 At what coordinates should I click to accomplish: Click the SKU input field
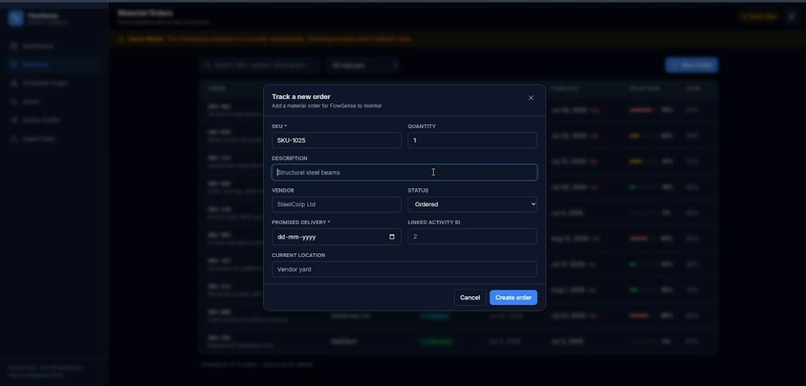pos(336,140)
